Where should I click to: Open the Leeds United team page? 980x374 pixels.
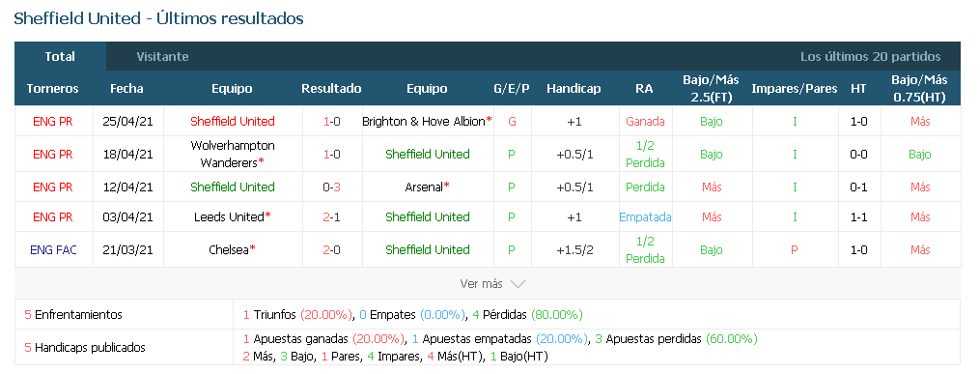click(229, 217)
